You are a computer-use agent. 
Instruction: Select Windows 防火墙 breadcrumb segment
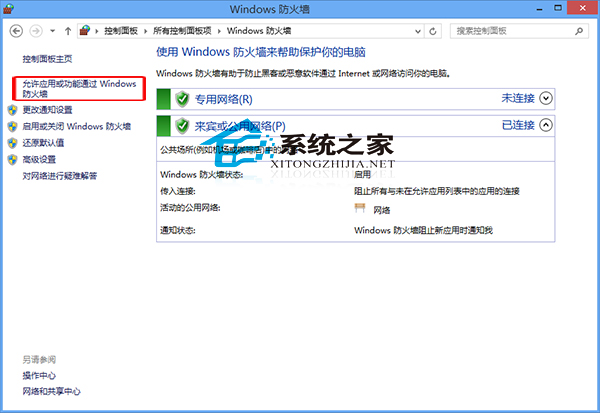click(259, 31)
